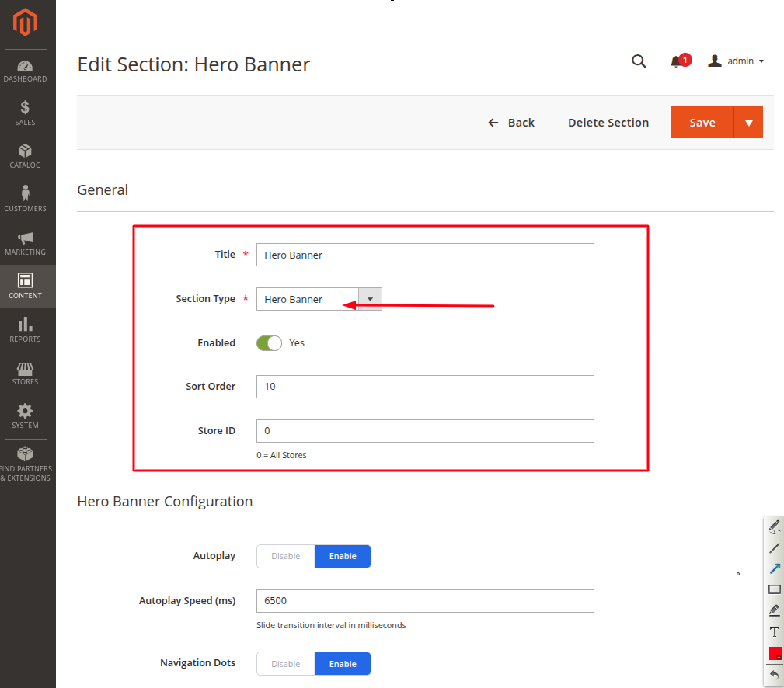Click the Save button
784x688 pixels.
point(702,123)
